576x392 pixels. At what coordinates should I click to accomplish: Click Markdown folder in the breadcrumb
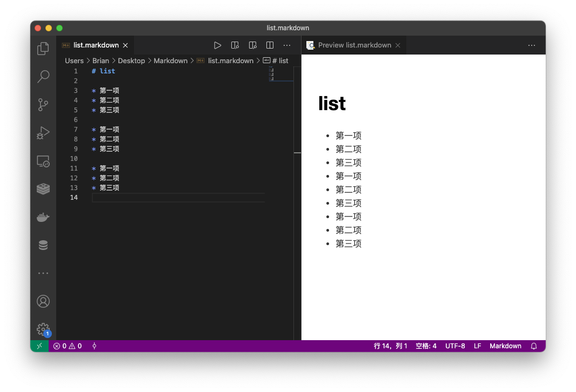[170, 60]
